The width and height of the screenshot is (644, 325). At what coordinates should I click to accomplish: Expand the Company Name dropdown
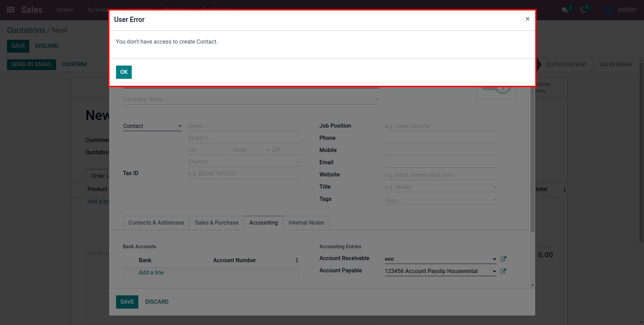tap(377, 99)
